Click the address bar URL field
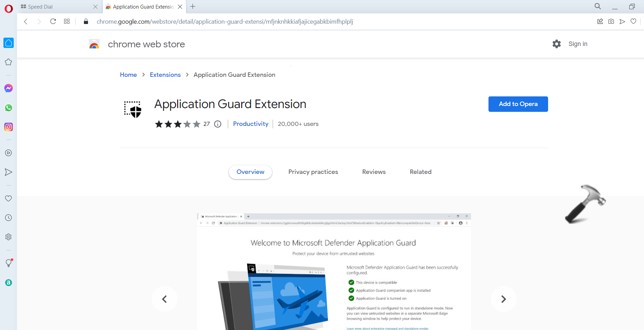The width and height of the screenshot is (644, 330). (x=225, y=22)
